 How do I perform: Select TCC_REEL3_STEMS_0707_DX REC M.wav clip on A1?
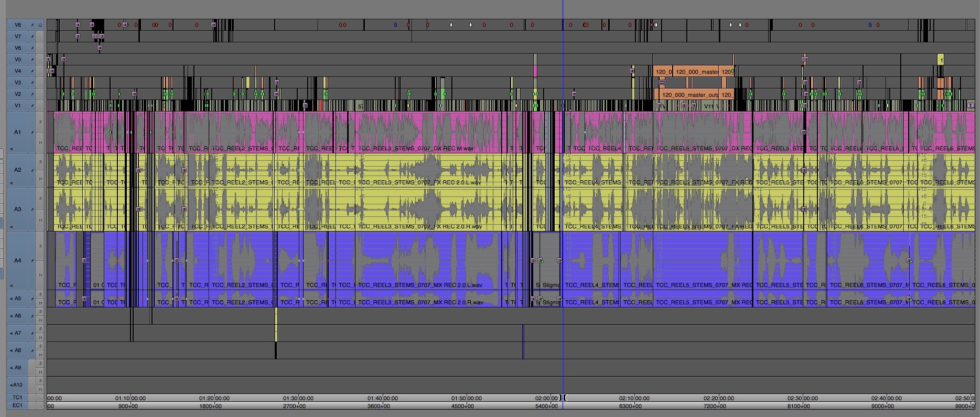[428, 132]
